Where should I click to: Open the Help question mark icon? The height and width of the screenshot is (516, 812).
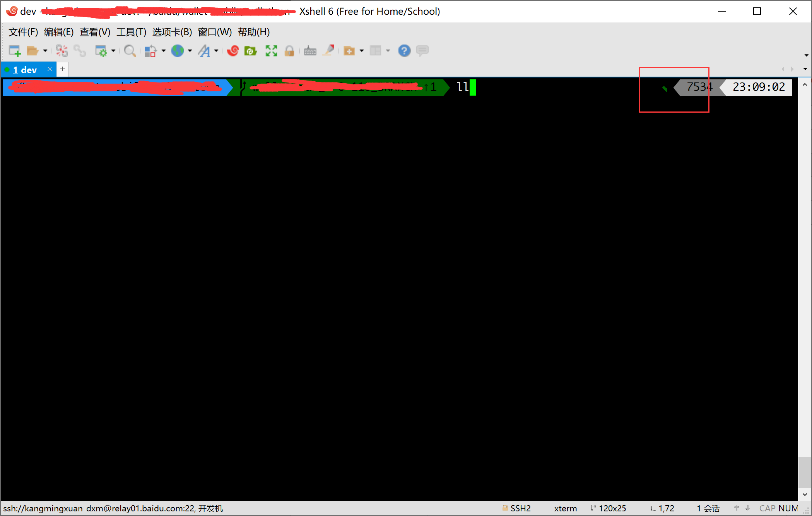point(404,50)
